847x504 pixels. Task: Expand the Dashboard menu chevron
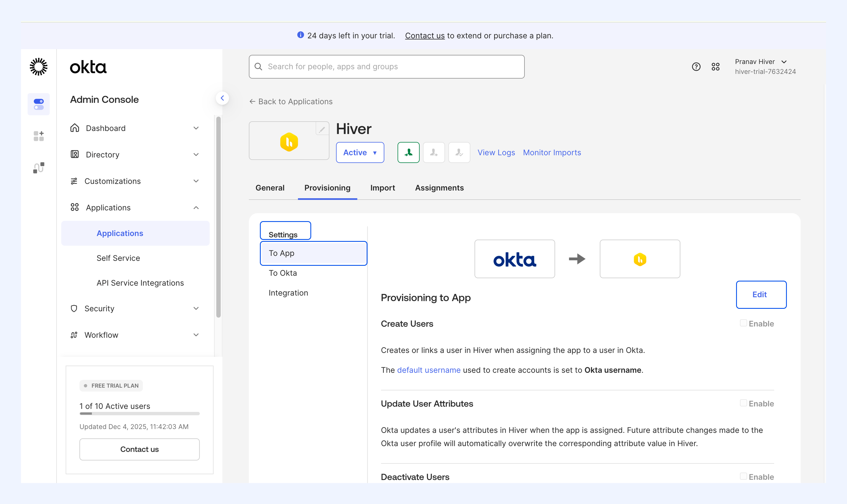(196, 128)
